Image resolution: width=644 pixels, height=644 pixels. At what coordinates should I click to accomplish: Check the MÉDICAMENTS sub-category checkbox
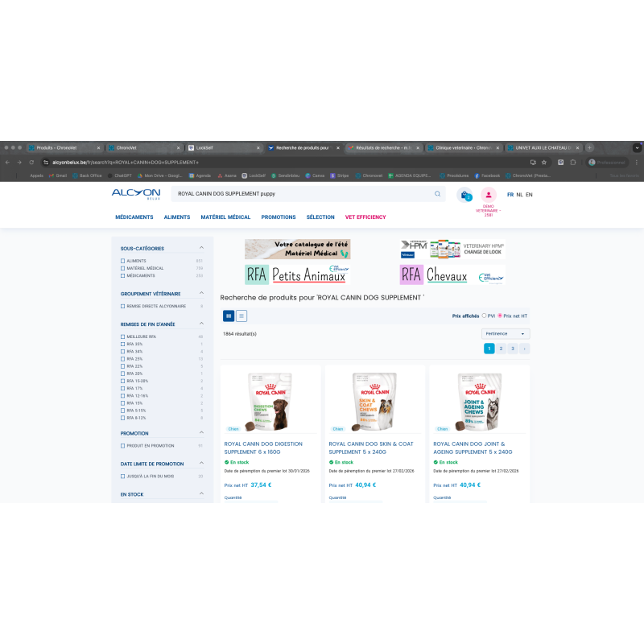[x=122, y=275]
